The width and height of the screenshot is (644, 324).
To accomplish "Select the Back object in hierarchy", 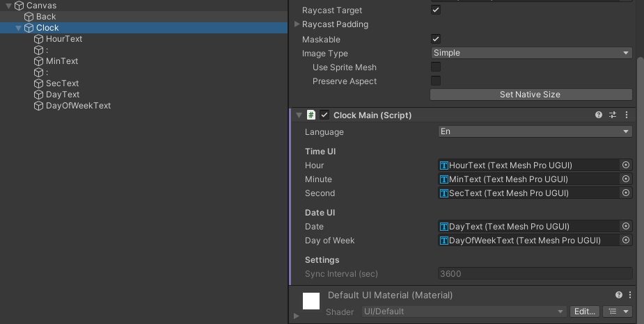I will pyautogui.click(x=46, y=17).
